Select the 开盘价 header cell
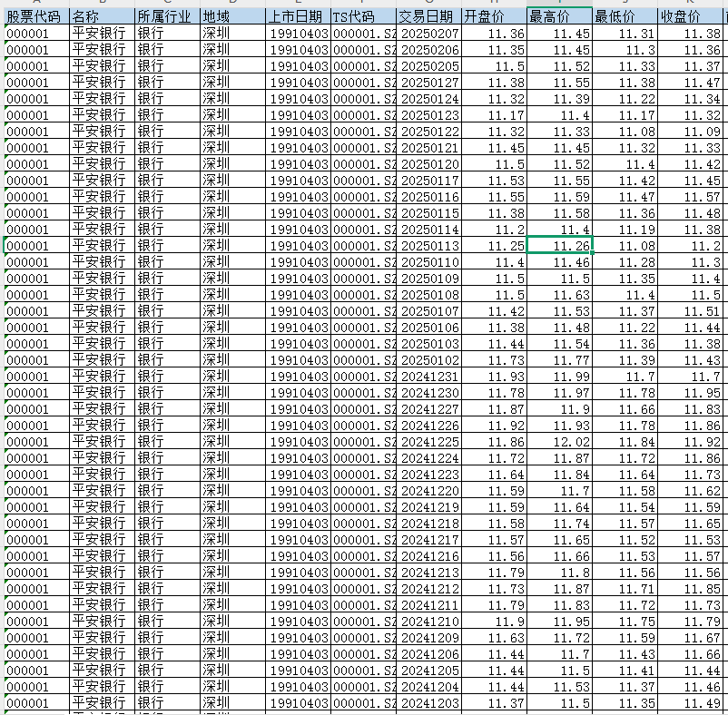The height and width of the screenshot is (715, 728). coord(495,16)
